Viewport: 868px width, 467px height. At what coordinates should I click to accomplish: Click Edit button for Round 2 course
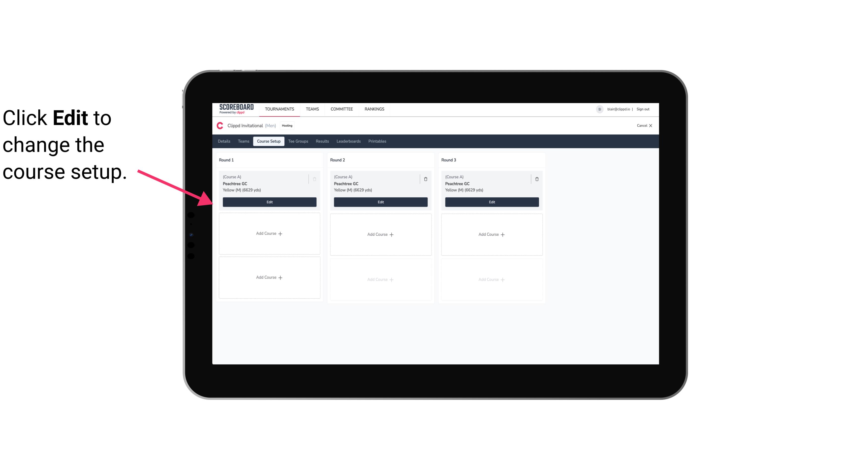click(x=380, y=202)
